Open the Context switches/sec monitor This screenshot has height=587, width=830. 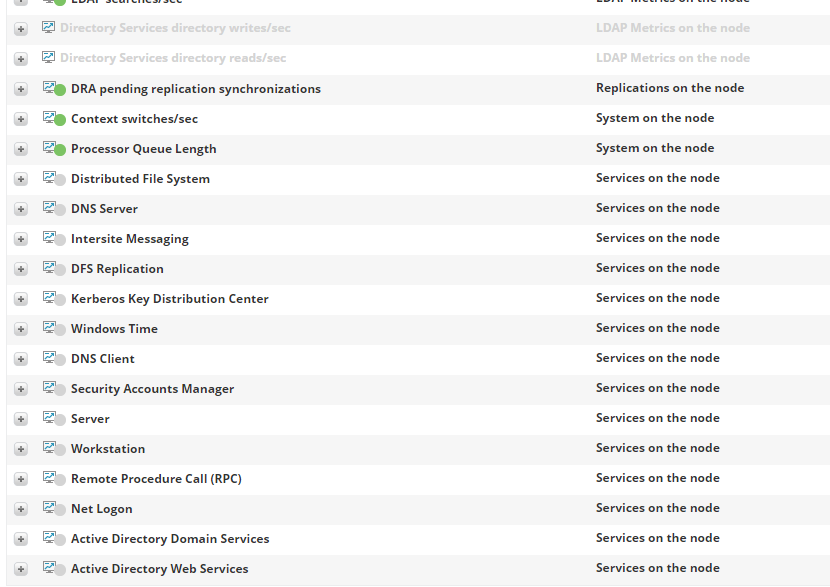coord(134,119)
